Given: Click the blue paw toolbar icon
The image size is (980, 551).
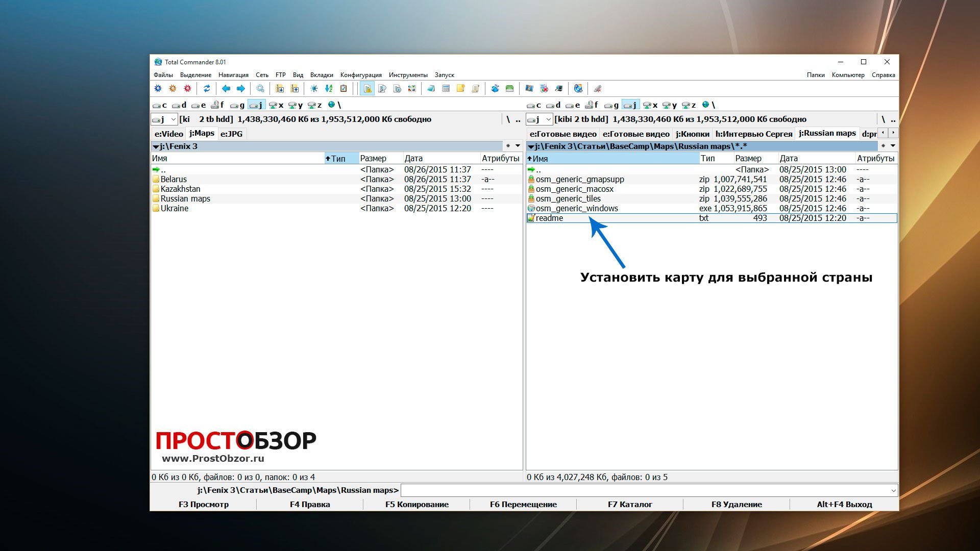Looking at the screenshot, I should [x=495, y=88].
